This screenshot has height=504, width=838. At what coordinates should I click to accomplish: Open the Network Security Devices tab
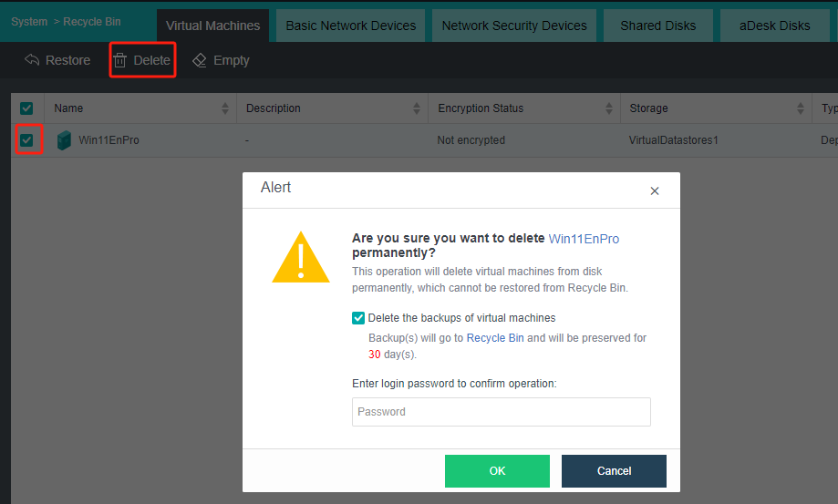point(514,26)
